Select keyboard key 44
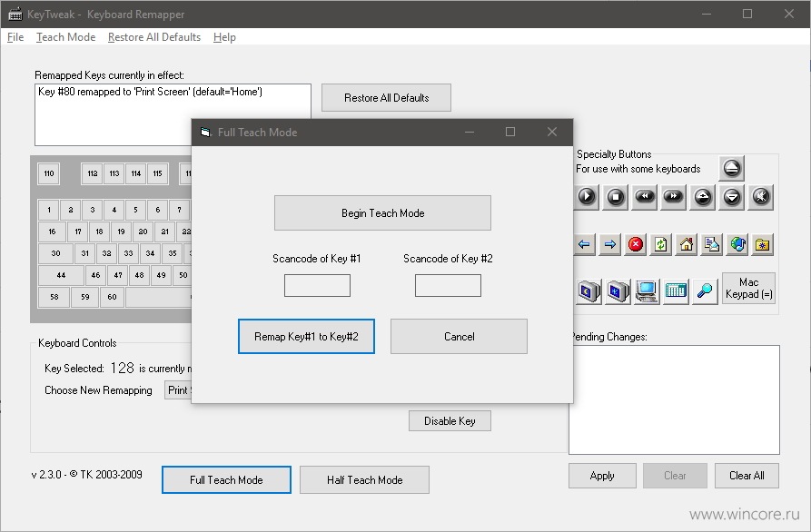Viewport: 811px width, 532px height. pos(61,275)
